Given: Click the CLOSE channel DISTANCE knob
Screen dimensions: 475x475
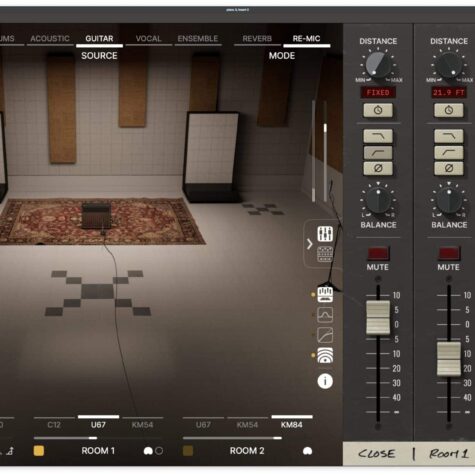Looking at the screenshot, I should pyautogui.click(x=378, y=65).
